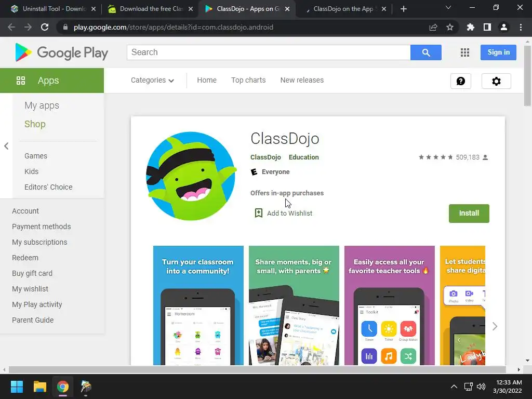Click the Google Play search field
This screenshot has width=532, height=399.
(x=269, y=52)
